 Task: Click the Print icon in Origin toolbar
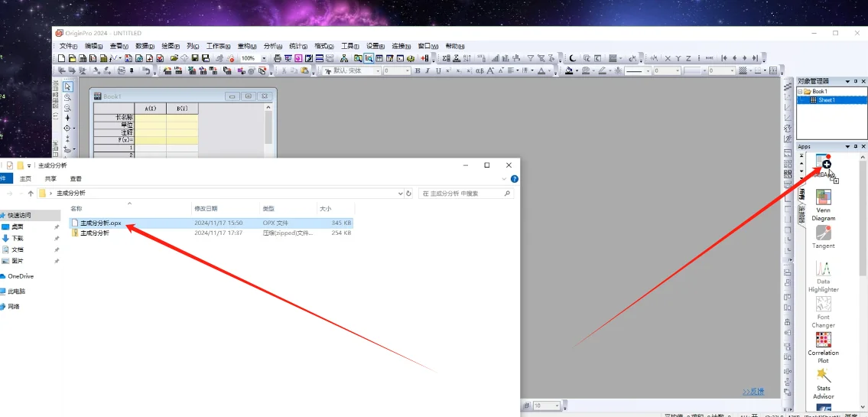point(278,58)
